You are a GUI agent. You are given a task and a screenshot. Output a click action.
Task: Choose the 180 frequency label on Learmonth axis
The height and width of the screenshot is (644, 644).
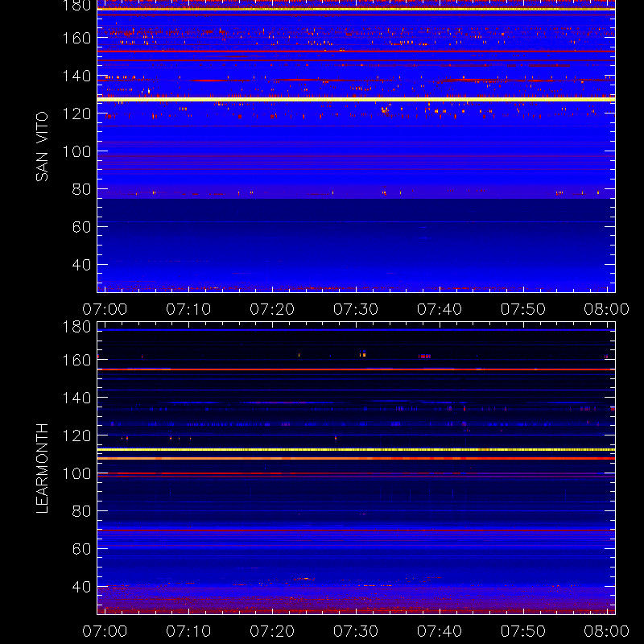pos(76,327)
